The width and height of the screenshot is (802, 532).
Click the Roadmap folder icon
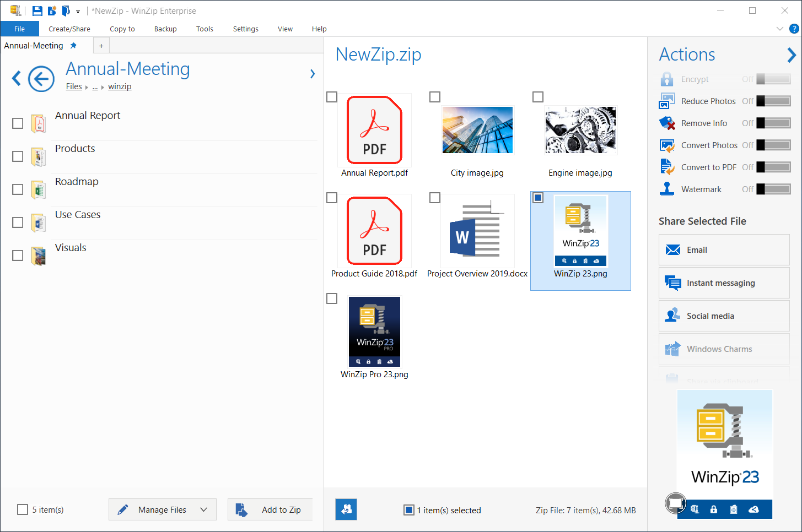(x=38, y=190)
